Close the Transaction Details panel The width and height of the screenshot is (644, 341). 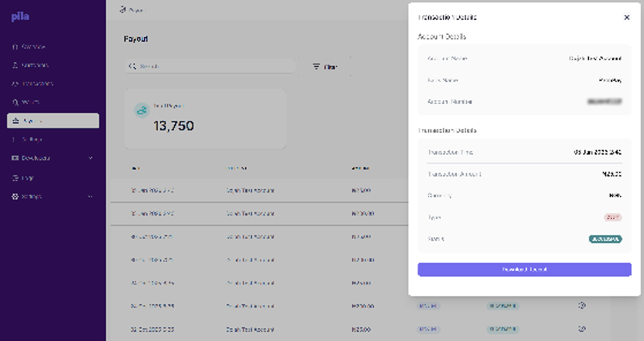pos(627,17)
